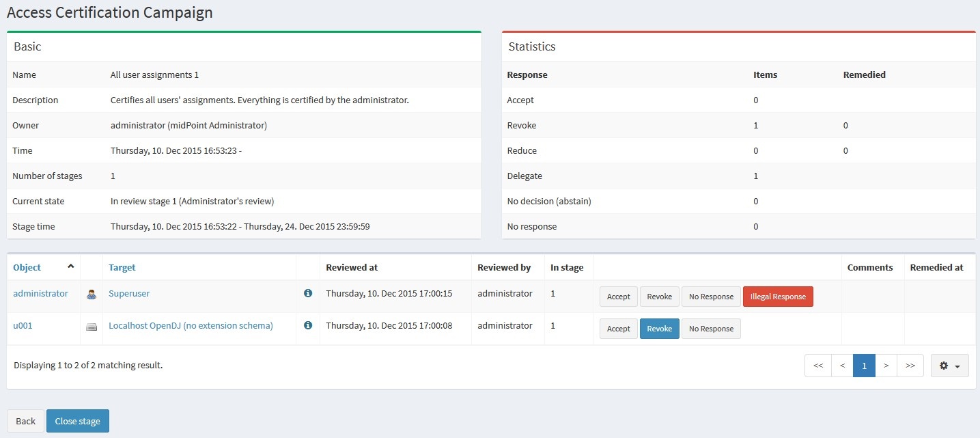Set No Response for u001 row

tap(711, 329)
